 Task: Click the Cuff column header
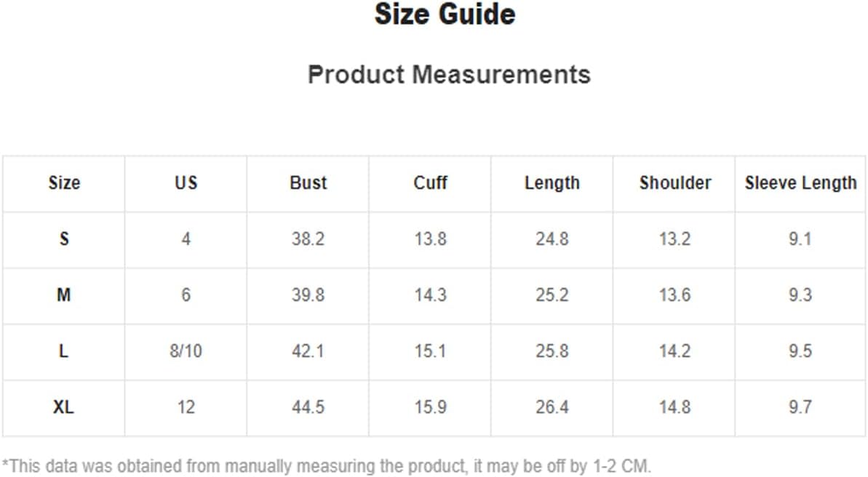click(430, 183)
